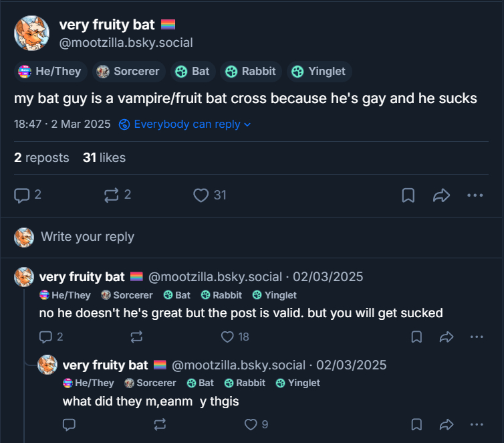Repost the main vampire bat post
The height and width of the screenshot is (443, 504).
tap(111, 195)
